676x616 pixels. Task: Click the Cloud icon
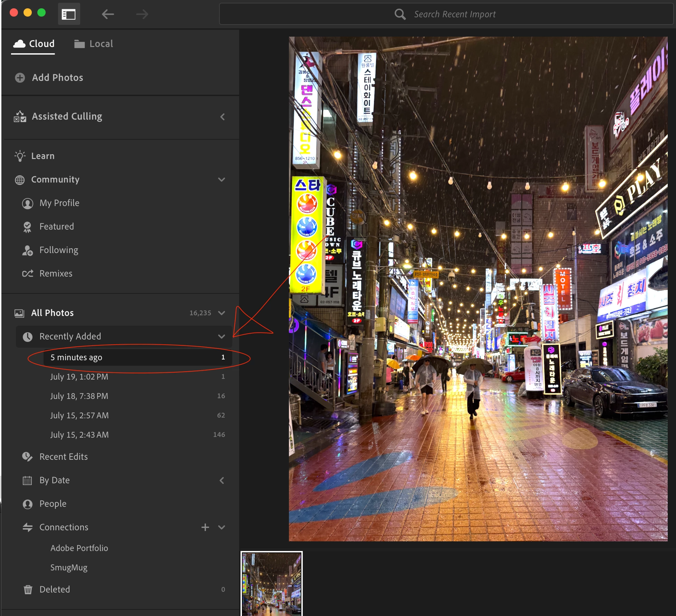click(19, 44)
